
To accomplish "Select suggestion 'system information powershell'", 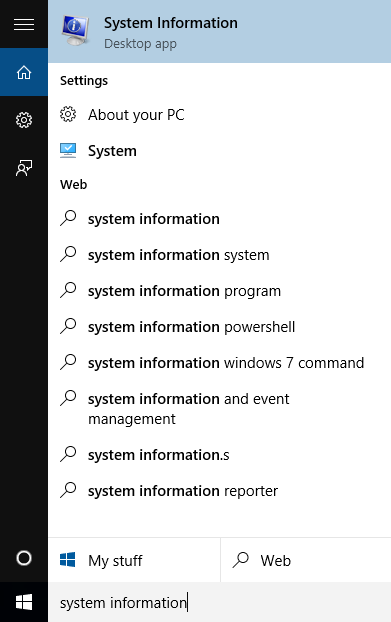I will pyautogui.click(x=219, y=327).
